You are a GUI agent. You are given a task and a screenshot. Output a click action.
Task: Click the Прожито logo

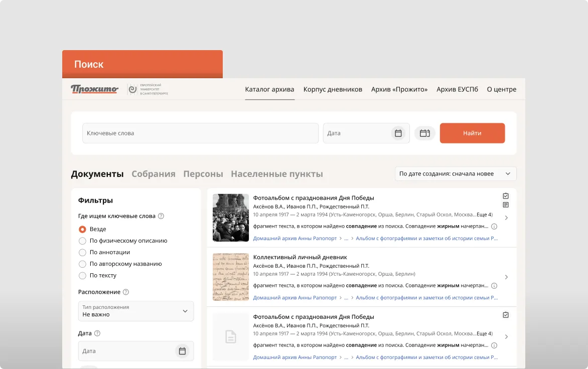(x=94, y=89)
